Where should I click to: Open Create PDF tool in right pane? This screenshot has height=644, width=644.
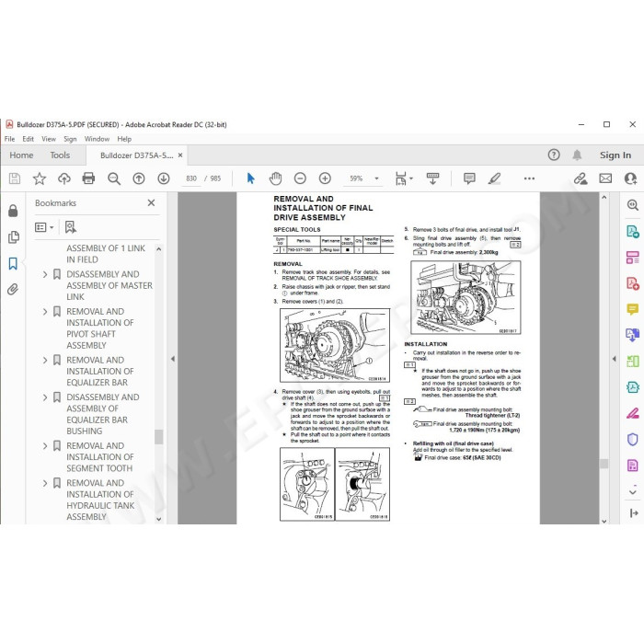click(x=633, y=283)
